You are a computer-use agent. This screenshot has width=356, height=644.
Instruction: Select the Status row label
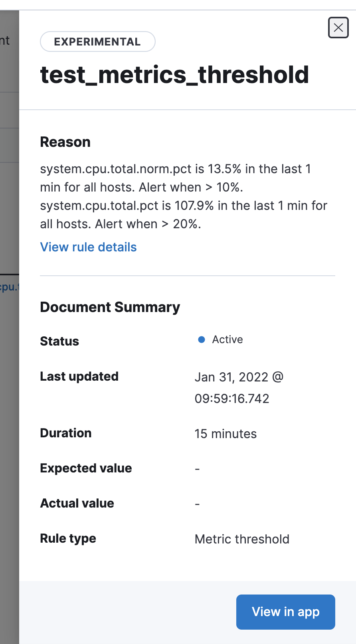59,341
